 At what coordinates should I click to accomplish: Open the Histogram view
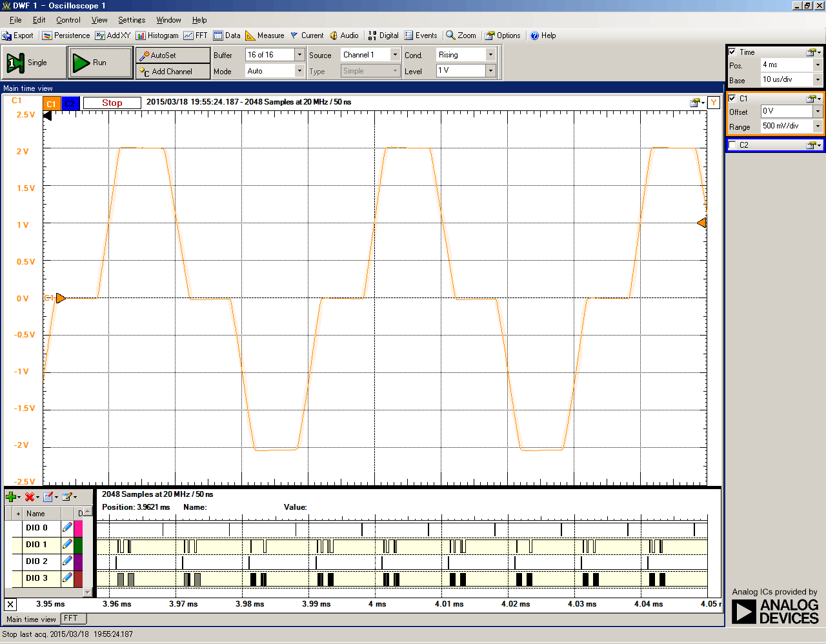point(157,35)
